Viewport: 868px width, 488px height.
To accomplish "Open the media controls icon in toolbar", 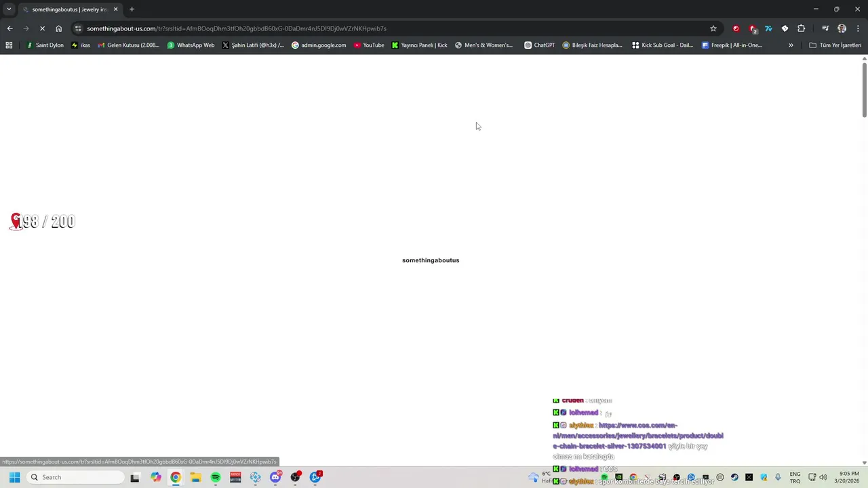I will (825, 28).
